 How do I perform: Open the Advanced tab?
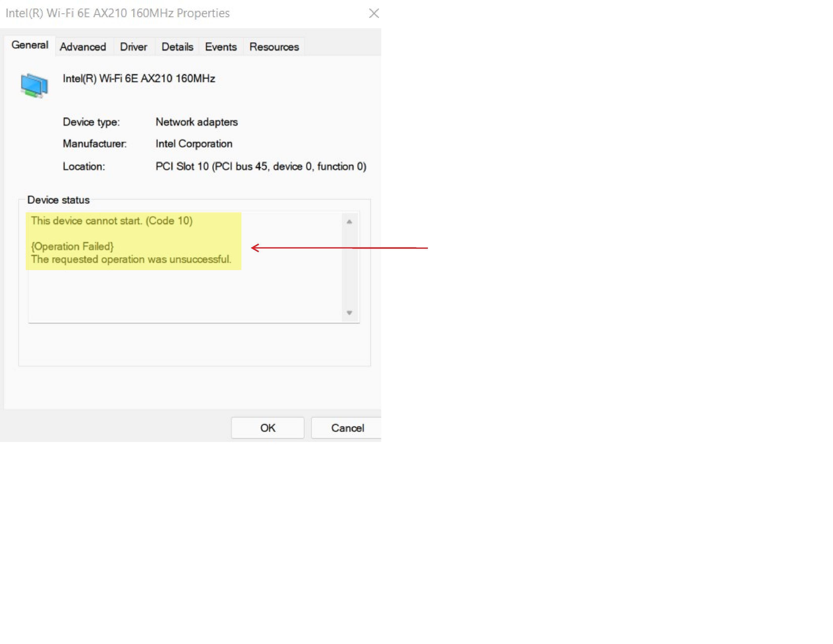(83, 47)
